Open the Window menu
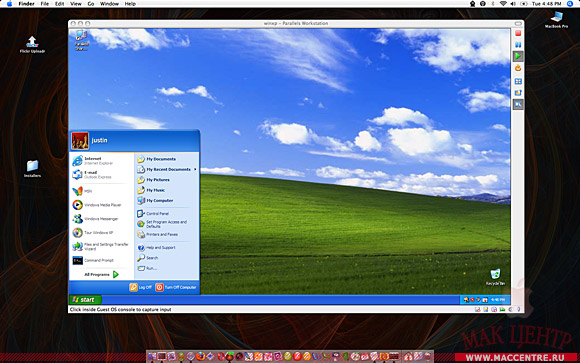 pos(109,4)
